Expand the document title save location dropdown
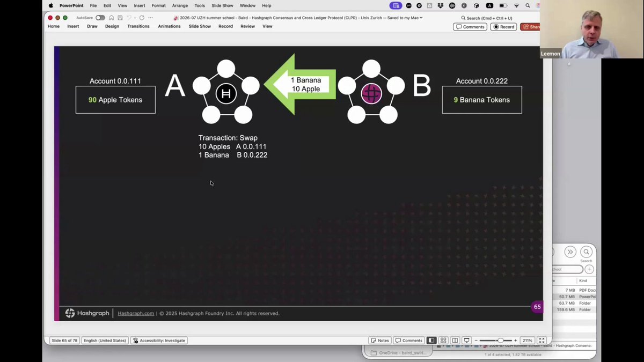This screenshot has height=362, width=644. click(x=421, y=18)
